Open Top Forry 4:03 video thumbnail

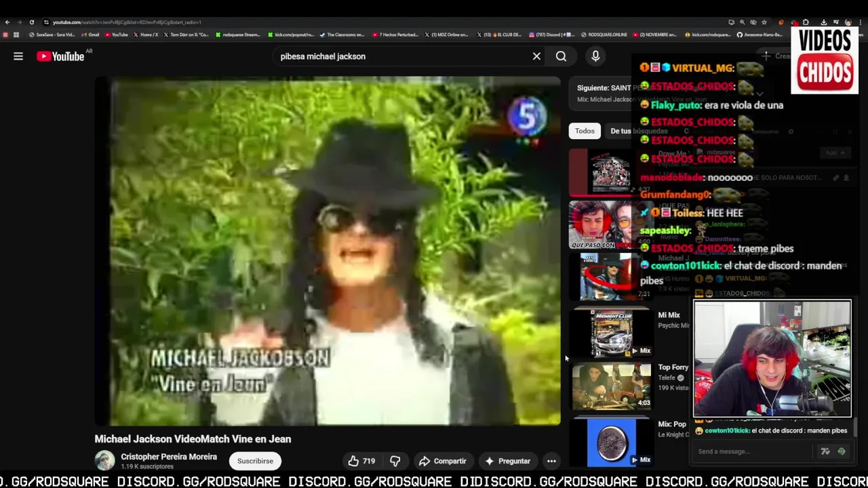click(611, 386)
